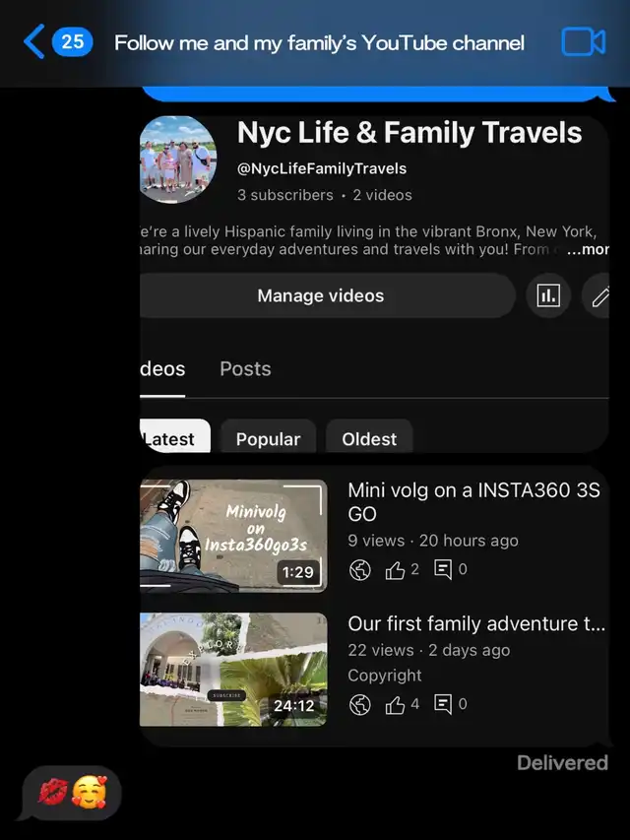Viewport: 630px width, 840px height.
Task: Open the channel analytics bar-chart icon
Action: point(548,295)
